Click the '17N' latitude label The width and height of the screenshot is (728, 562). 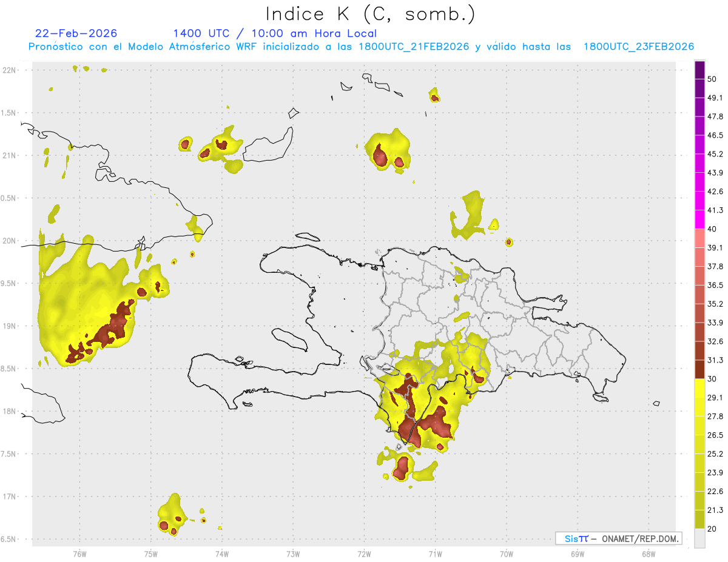[9, 497]
